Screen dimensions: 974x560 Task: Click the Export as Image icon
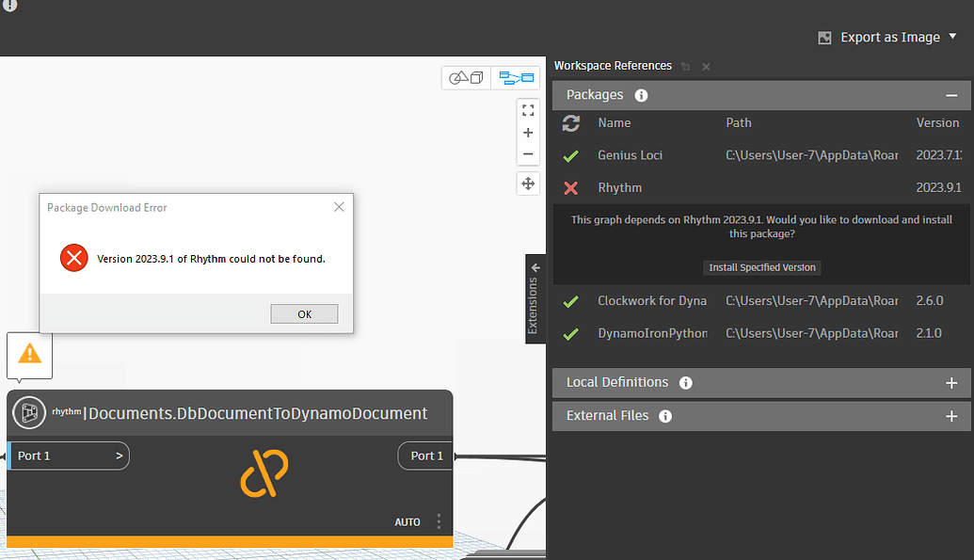(x=824, y=37)
